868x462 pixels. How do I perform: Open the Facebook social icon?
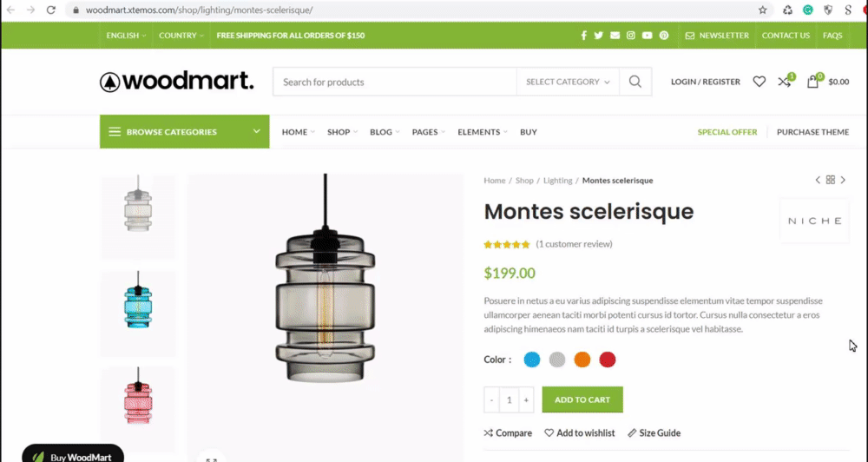point(583,36)
